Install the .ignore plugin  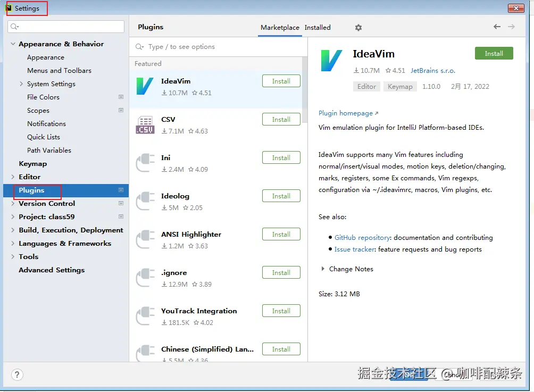click(x=281, y=273)
